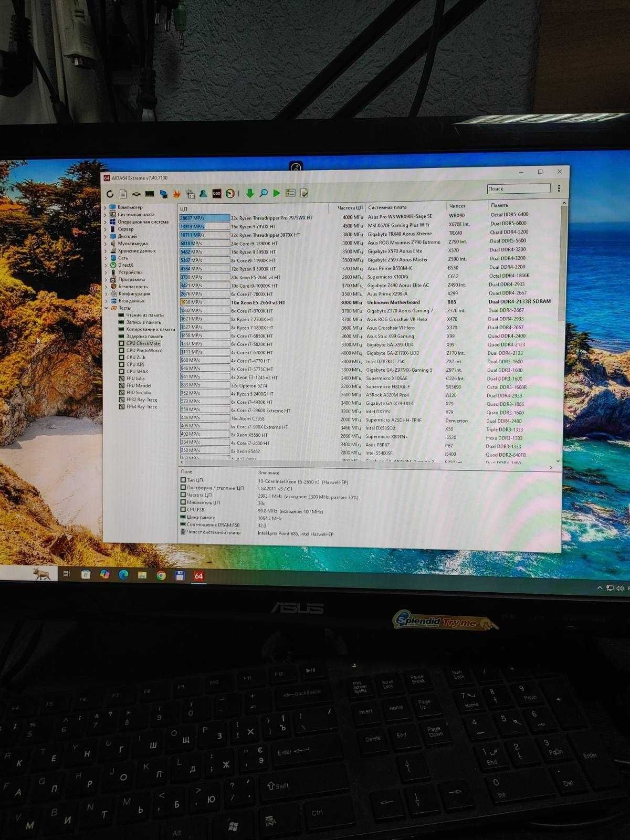
Task: Open the Копирование в памяти test
Action: [x=151, y=329]
